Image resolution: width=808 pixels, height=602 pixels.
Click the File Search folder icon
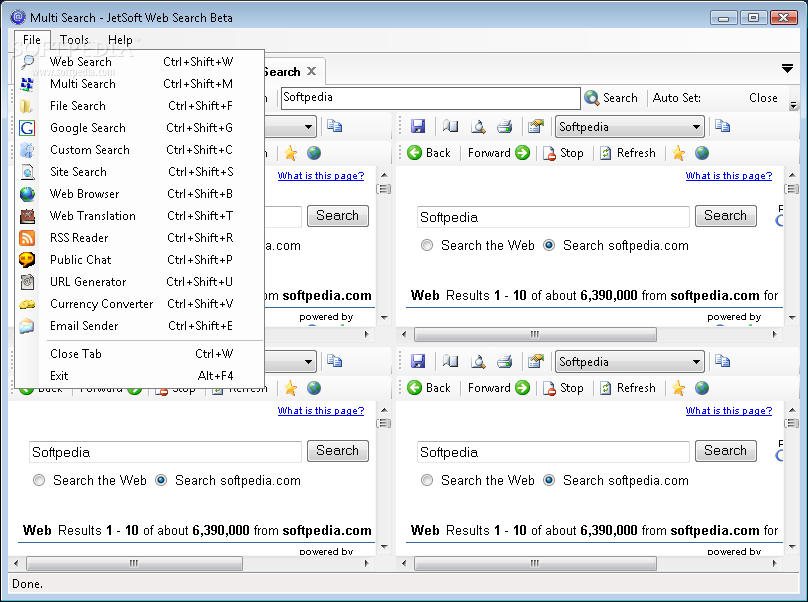pyautogui.click(x=27, y=106)
